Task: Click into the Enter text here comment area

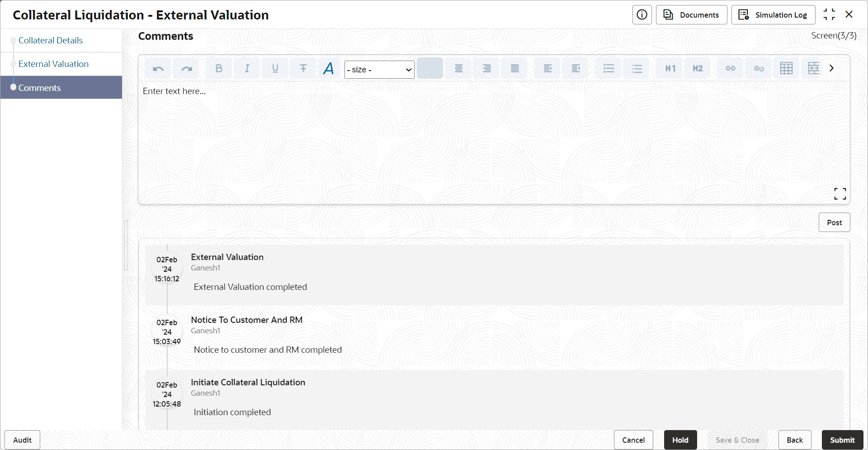Action: 494,142
